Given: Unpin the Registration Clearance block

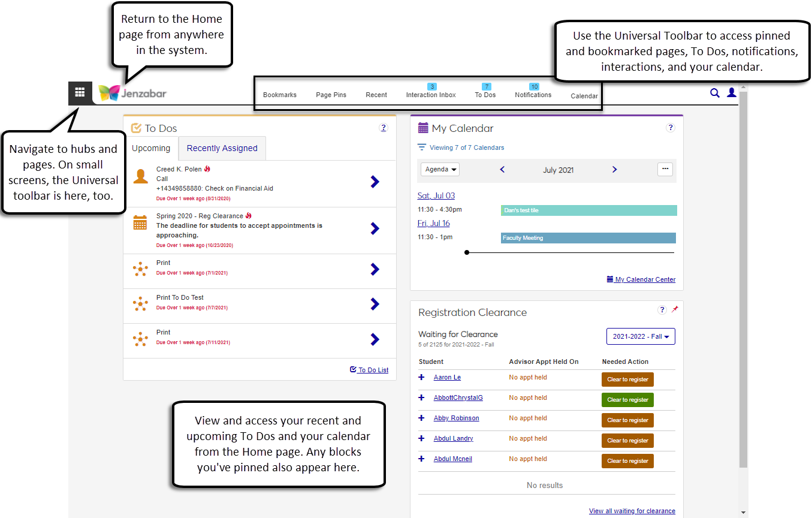Looking at the screenshot, I should point(675,310).
